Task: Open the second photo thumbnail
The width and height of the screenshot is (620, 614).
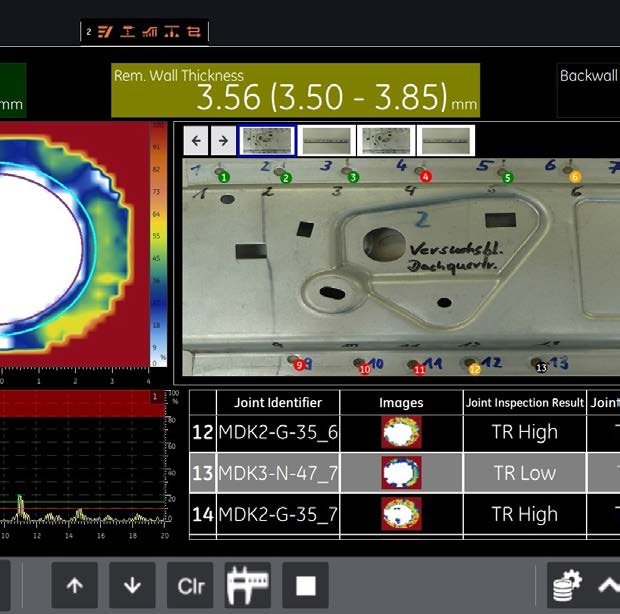Action: tap(327, 140)
